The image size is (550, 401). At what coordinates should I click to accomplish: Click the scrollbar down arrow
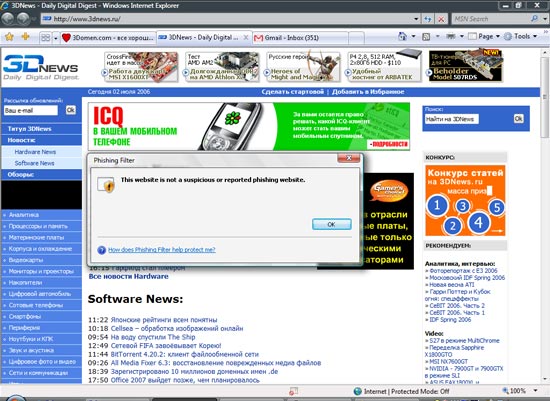[x=545, y=379]
